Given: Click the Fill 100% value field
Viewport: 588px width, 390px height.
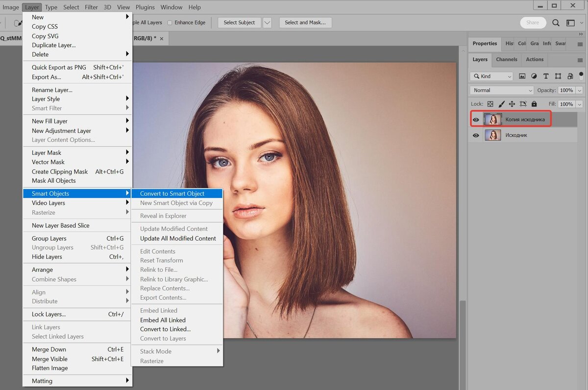Looking at the screenshot, I should [566, 104].
